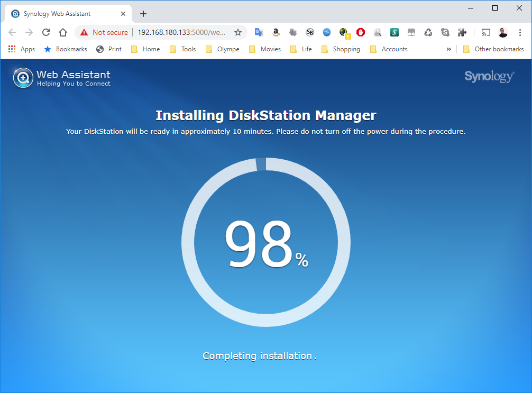Navigate back in browser history
Image resolution: width=532 pixels, height=393 pixels.
(12, 32)
